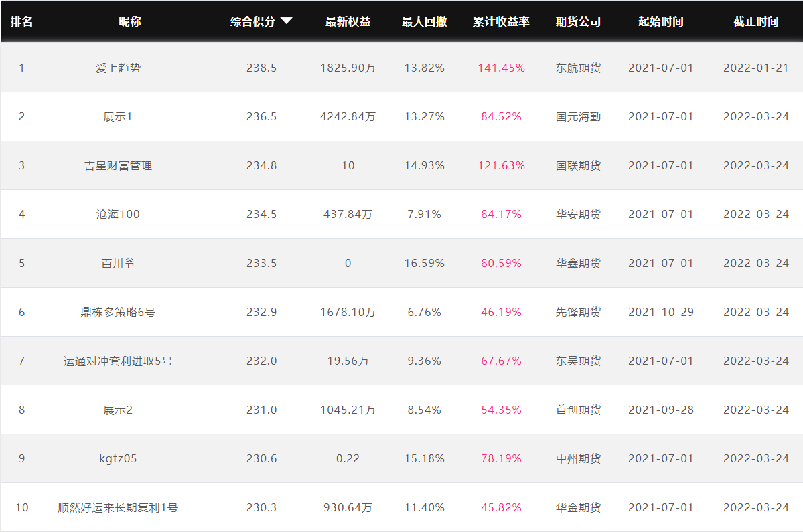Sort by 最大回撤 column header
The height and width of the screenshot is (532, 803).
(x=424, y=21)
